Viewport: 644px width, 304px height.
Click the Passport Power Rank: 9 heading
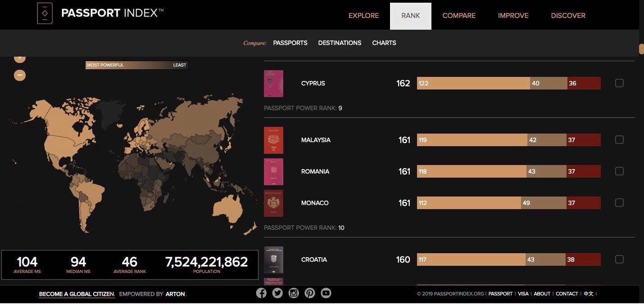pos(303,108)
